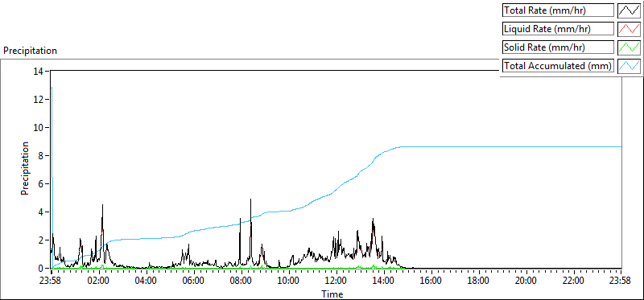The width and height of the screenshot is (644, 300).
Task: Click the 18:00 time axis label
Action: [x=478, y=282]
